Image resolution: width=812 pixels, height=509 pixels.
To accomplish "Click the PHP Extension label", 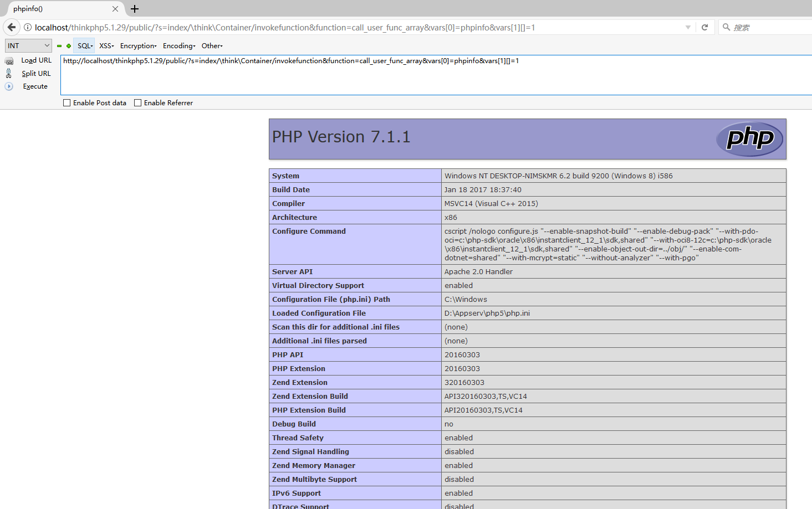I will (x=299, y=369).
